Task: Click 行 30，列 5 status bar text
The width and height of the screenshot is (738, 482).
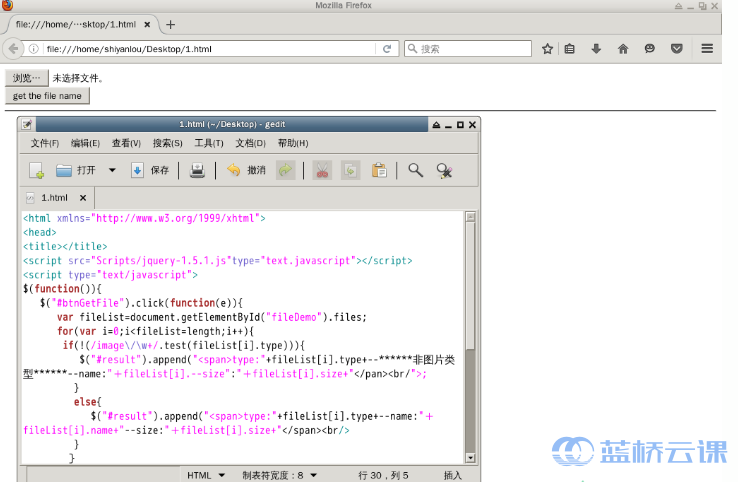Action: 383,475
